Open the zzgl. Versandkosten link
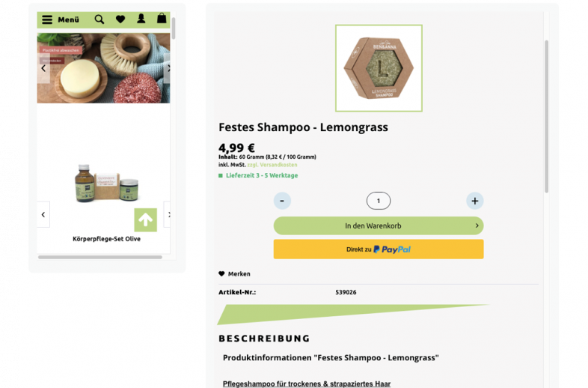 [x=272, y=165]
